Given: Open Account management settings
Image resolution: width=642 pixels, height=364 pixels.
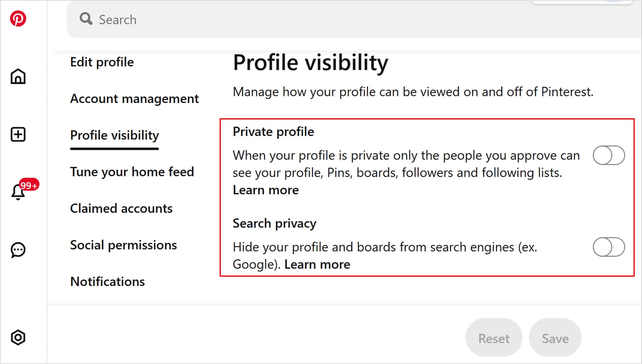Looking at the screenshot, I should coord(134,99).
